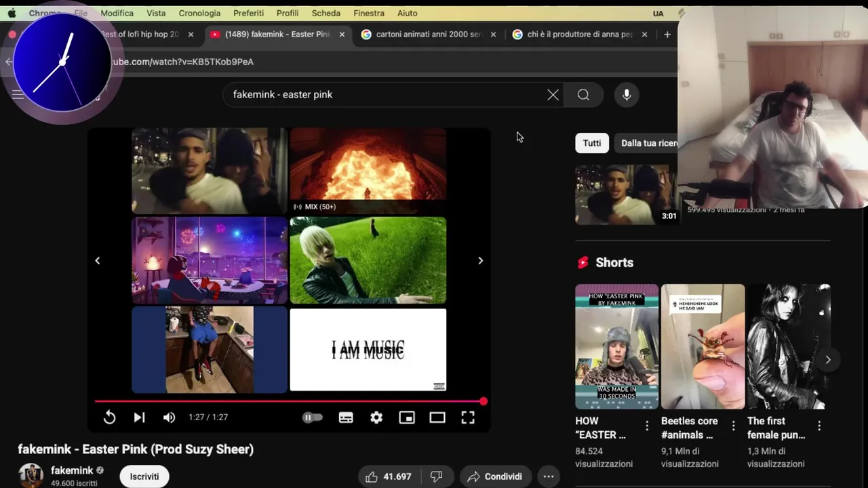Toggle subtitles captions button

pos(346,418)
